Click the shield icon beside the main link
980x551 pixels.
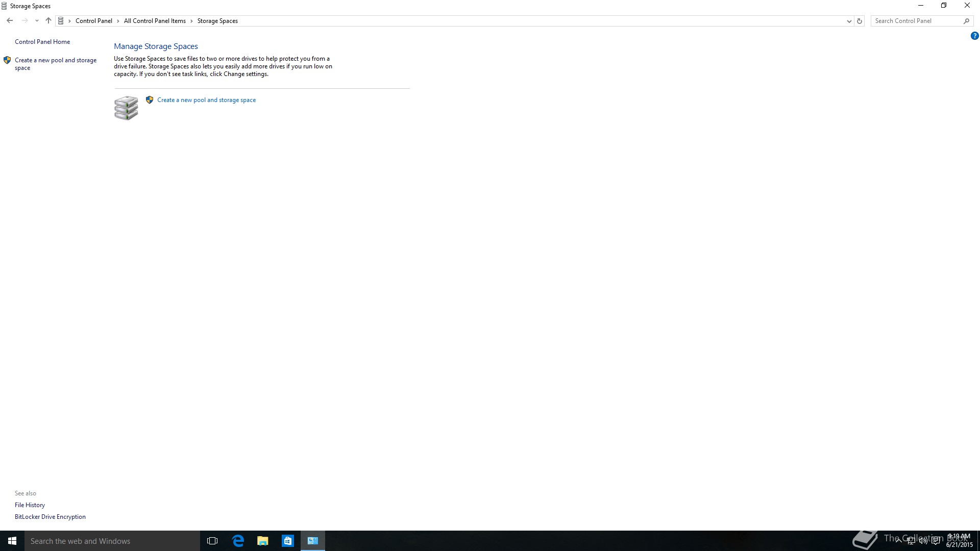[x=150, y=100]
